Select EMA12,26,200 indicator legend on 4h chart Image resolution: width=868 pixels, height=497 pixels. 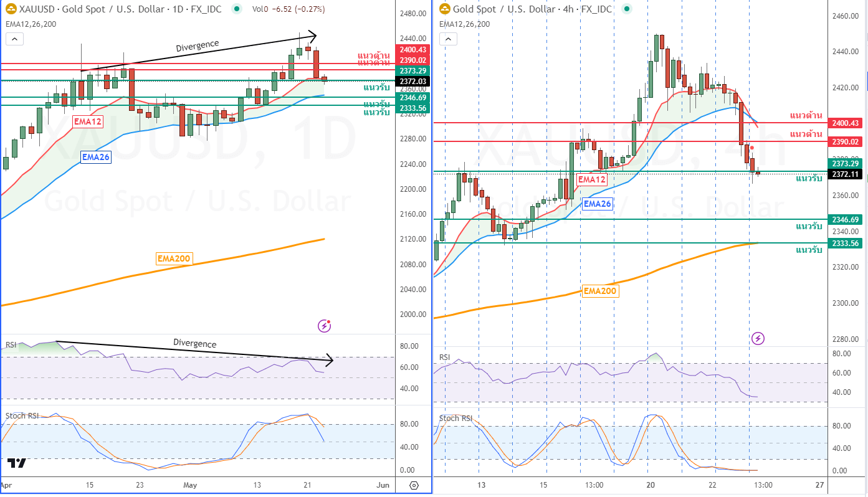point(464,24)
